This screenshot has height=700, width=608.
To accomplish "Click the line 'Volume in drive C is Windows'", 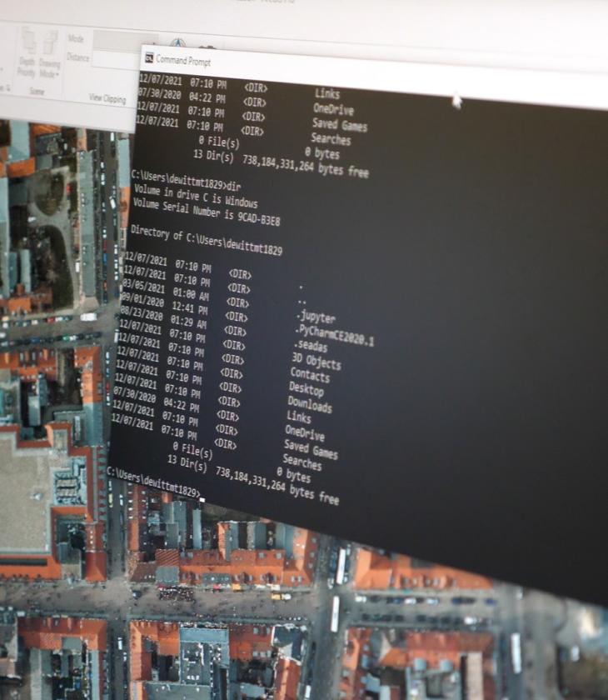I will point(196,196).
